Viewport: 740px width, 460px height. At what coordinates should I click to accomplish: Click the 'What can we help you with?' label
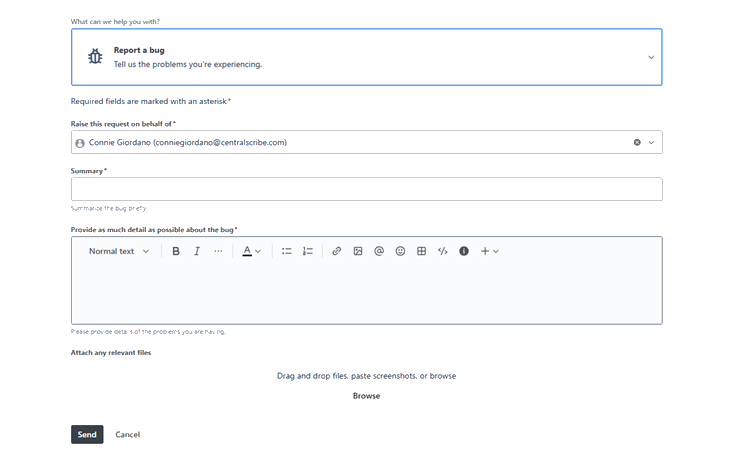[115, 22]
